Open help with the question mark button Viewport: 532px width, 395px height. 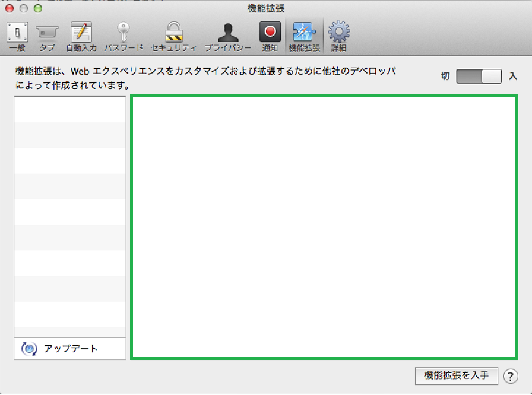tap(510, 376)
